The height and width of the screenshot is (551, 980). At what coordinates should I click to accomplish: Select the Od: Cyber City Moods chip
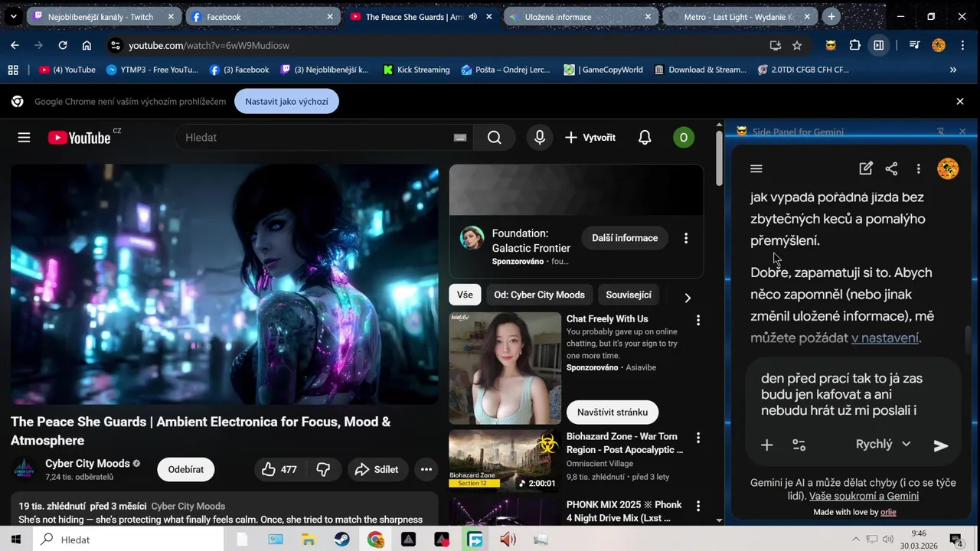[539, 295]
